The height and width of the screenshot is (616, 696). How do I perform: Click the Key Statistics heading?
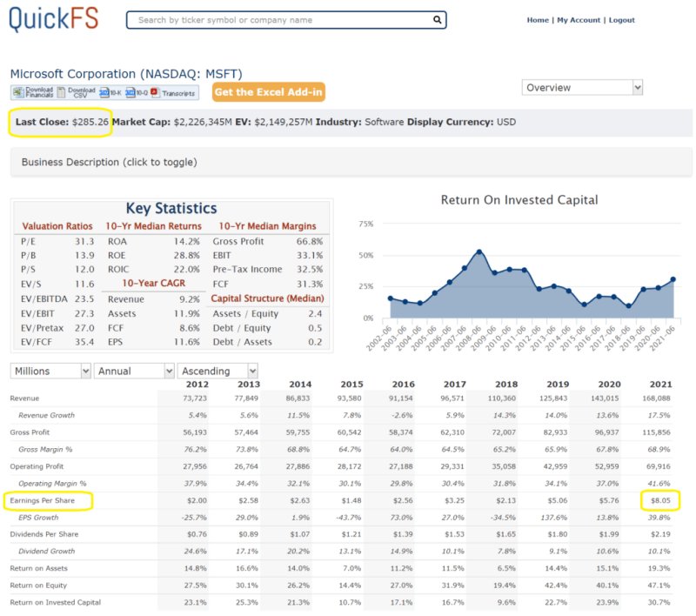171,208
